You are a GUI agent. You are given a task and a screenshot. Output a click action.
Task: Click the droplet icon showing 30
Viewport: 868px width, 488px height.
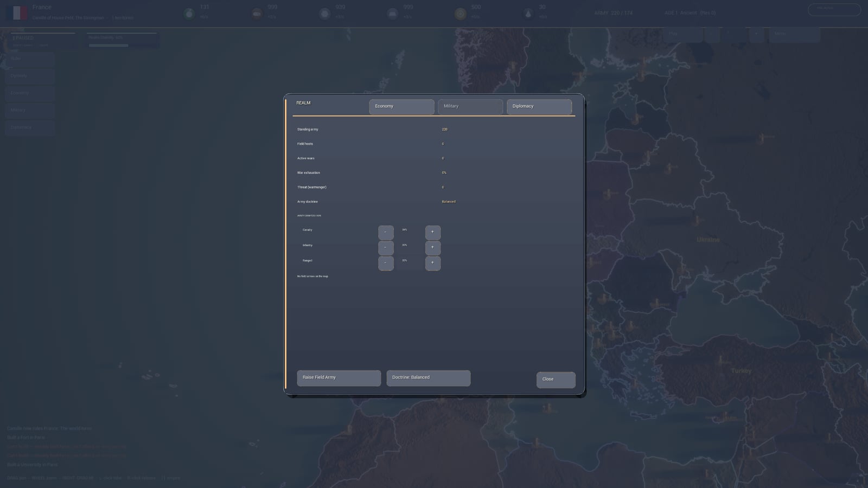click(528, 14)
